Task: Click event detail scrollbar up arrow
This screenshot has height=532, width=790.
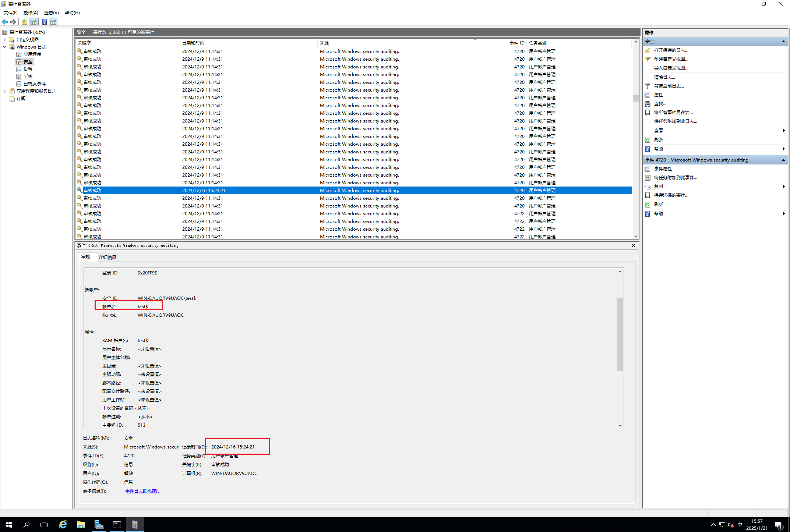Action: tap(620, 272)
